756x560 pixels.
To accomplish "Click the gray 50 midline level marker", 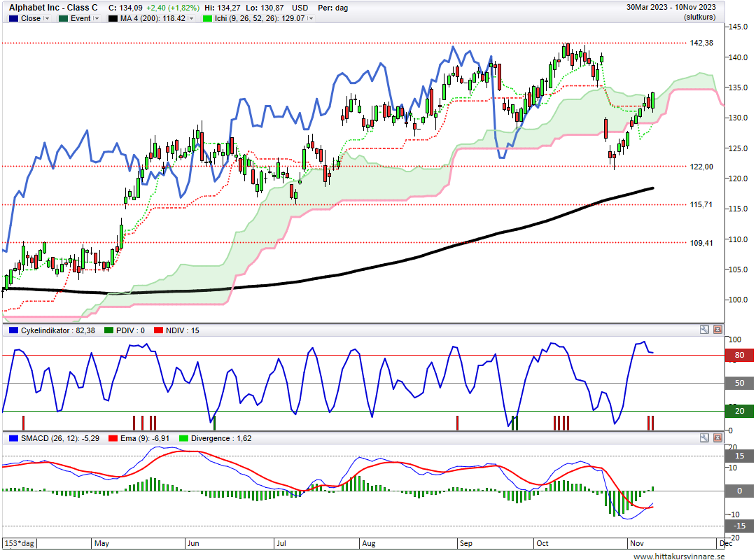I will point(740,383).
